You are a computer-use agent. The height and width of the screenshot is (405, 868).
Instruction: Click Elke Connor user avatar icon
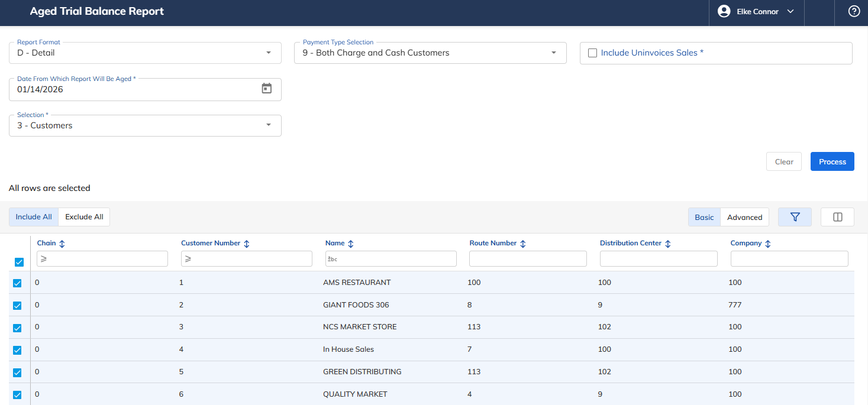pyautogui.click(x=724, y=11)
